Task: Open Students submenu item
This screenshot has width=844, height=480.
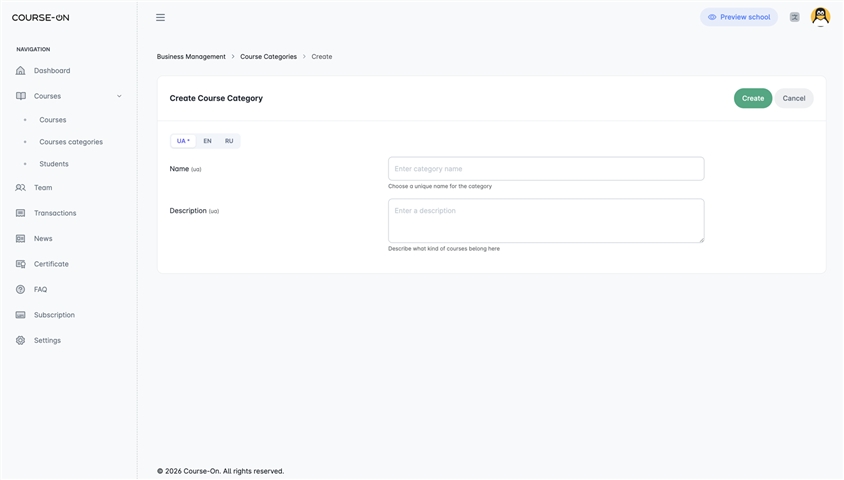Action: (x=54, y=164)
